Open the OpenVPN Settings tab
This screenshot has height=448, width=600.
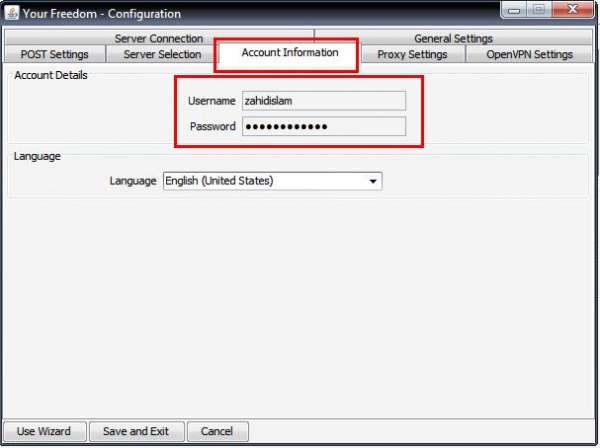(x=530, y=54)
